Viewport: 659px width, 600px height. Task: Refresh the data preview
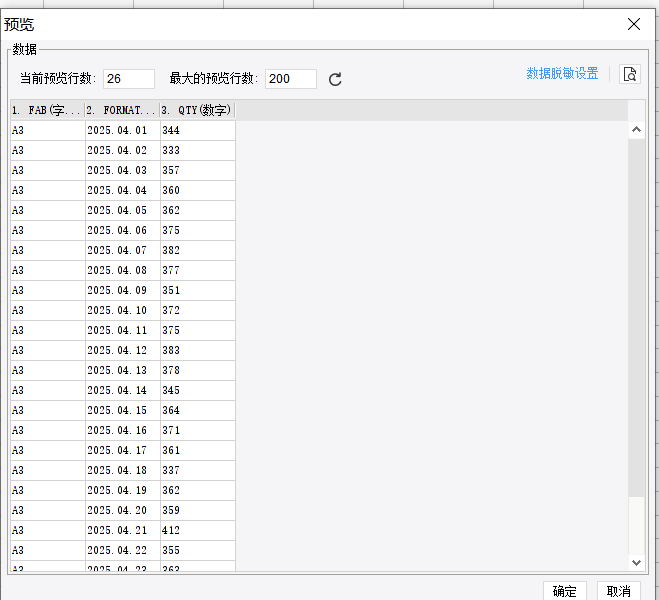coord(335,79)
